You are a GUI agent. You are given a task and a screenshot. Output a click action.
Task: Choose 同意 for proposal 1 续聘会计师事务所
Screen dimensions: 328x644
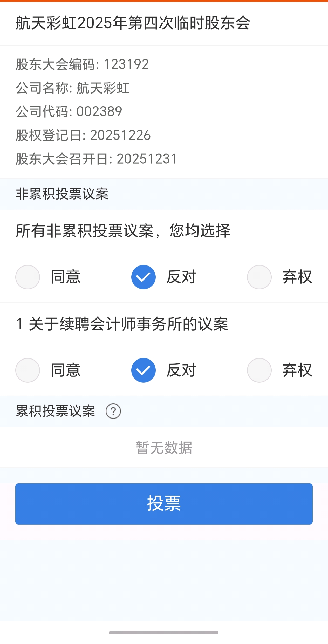click(28, 370)
